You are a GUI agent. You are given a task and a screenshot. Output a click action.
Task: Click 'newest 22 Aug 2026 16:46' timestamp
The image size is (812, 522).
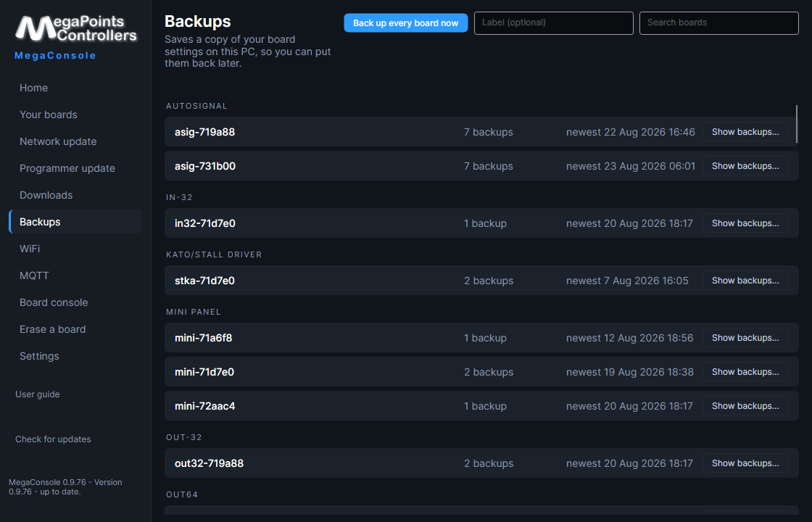pyautogui.click(x=630, y=132)
